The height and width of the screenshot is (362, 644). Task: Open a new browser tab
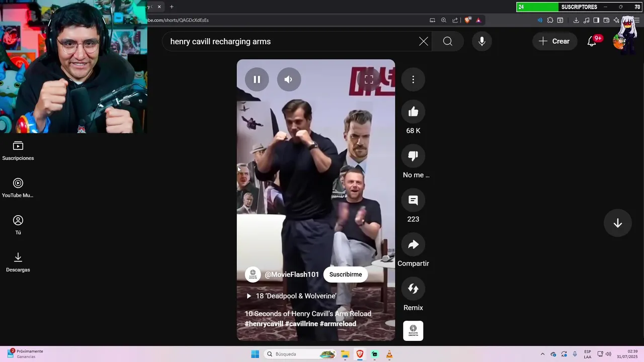click(172, 7)
